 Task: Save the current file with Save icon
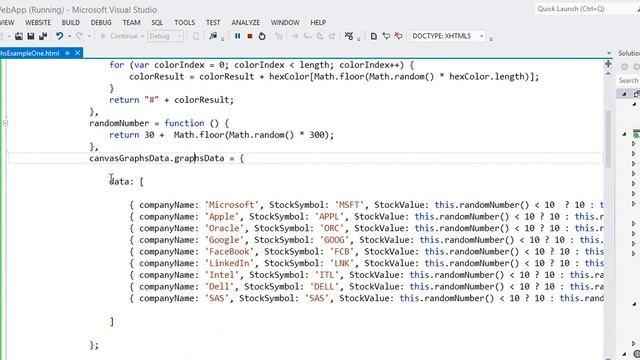[31, 36]
